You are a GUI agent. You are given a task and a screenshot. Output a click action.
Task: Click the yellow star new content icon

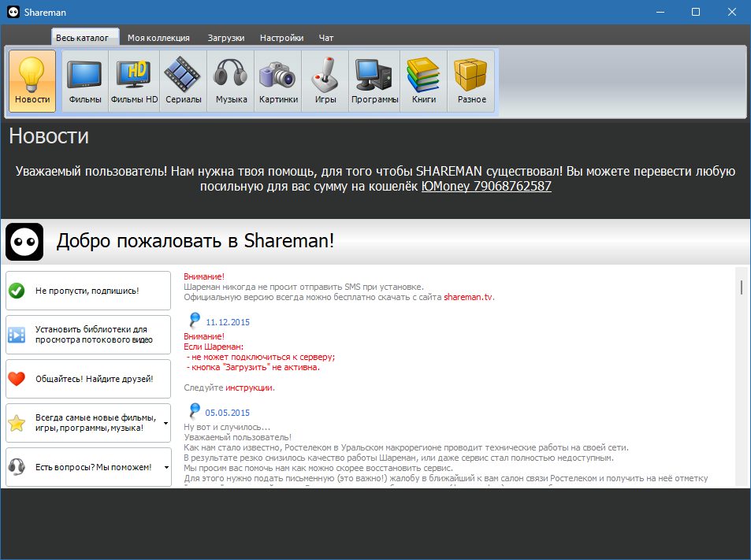click(17, 423)
